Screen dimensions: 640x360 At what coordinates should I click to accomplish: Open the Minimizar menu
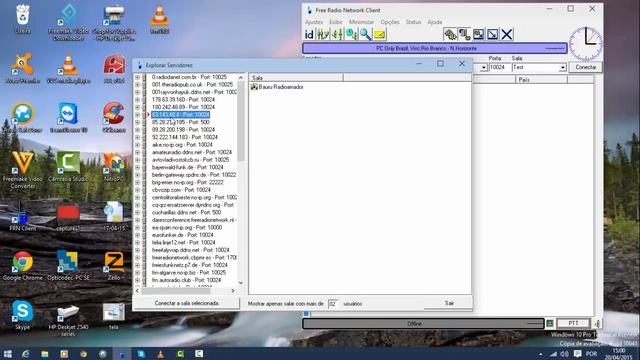361,22
